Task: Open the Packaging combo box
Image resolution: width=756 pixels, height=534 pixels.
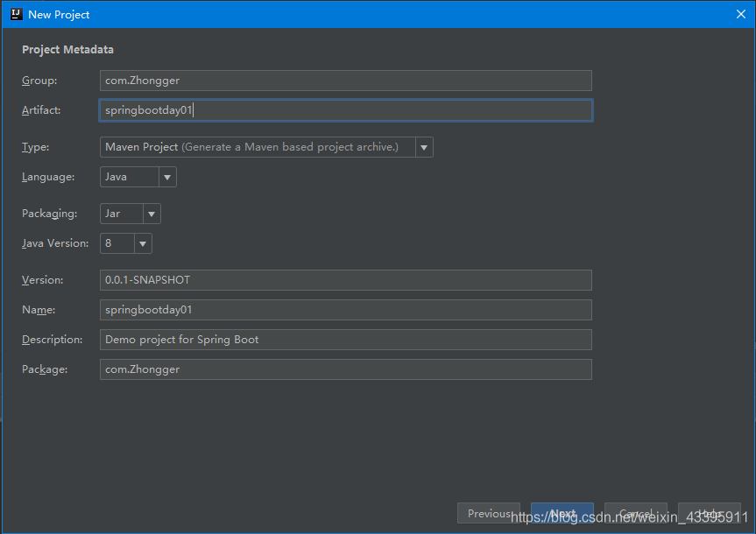Action: coord(152,214)
